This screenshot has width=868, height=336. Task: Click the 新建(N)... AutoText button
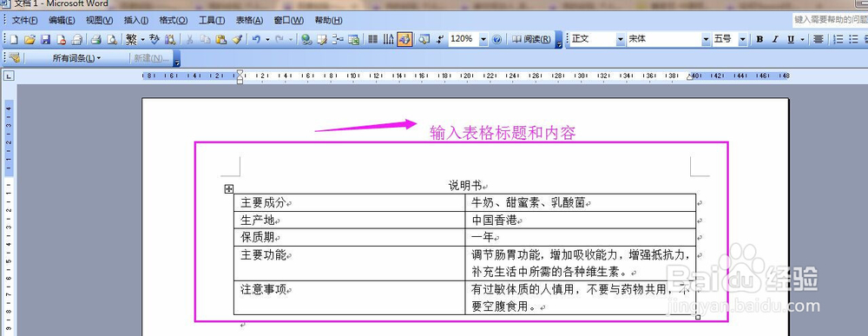(x=151, y=57)
